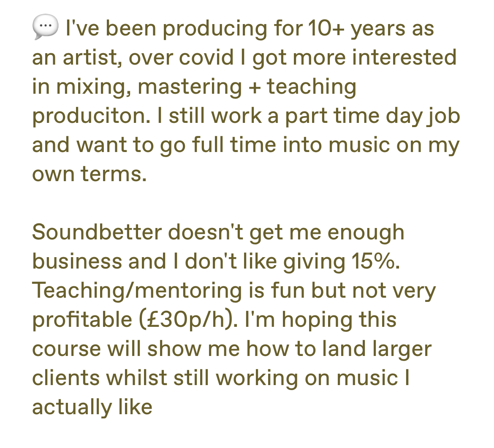Image resolution: width=494 pixels, height=448 pixels.
Task: Click the words "actually like"
Action: pyautogui.click(x=92, y=407)
